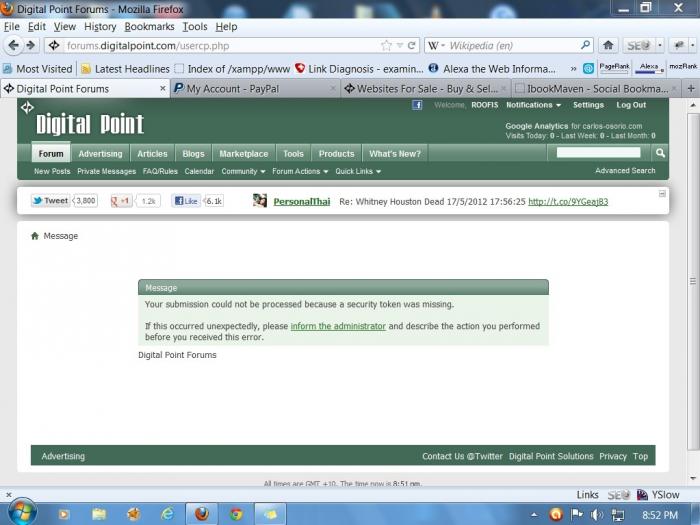Bookmark this page with the star icon
This screenshot has width=700, height=525.
[386, 46]
